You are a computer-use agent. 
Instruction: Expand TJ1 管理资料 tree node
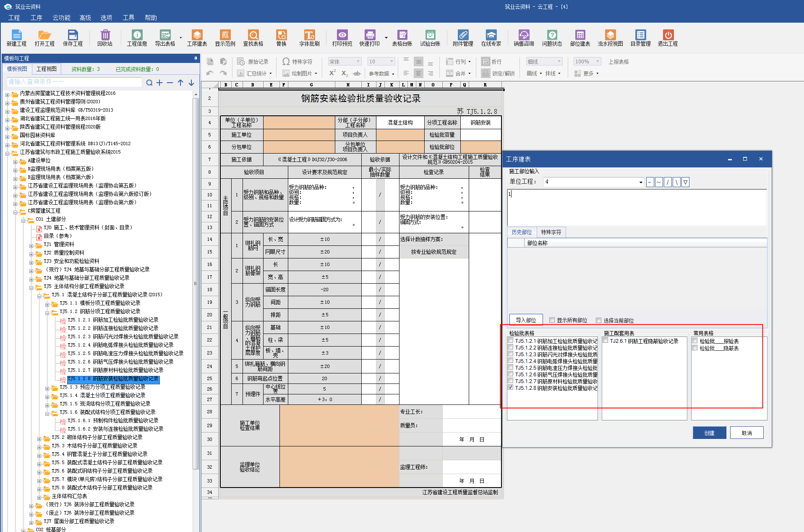point(31,245)
